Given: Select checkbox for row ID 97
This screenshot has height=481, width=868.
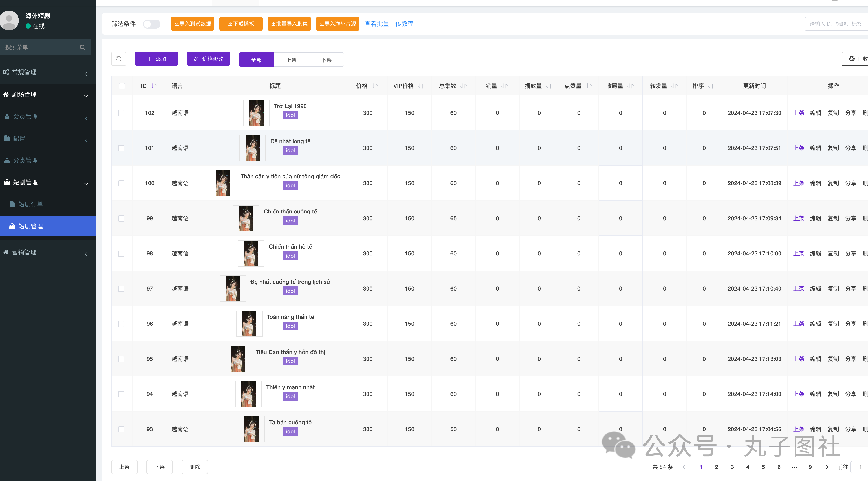Looking at the screenshot, I should (x=121, y=289).
